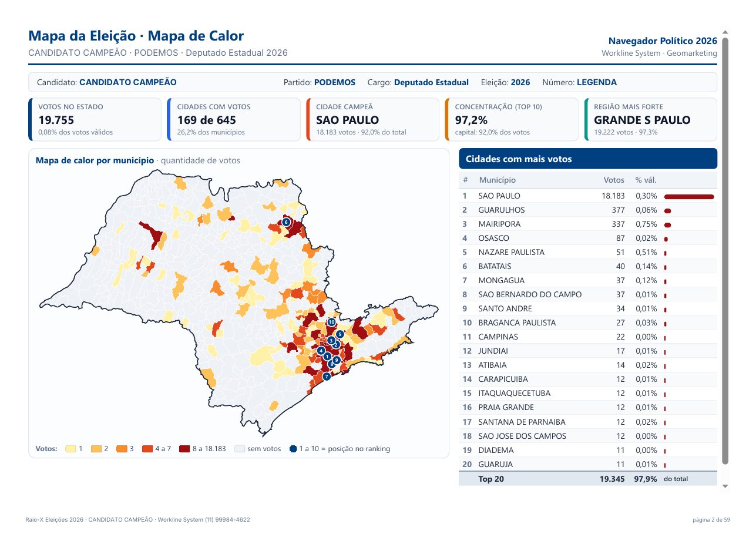
Task: Click the 'sem votos' legend swatch
Action: click(x=239, y=449)
